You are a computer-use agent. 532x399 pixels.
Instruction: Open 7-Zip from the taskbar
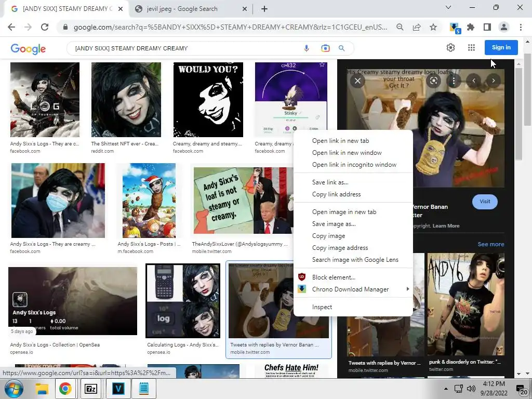click(90, 389)
